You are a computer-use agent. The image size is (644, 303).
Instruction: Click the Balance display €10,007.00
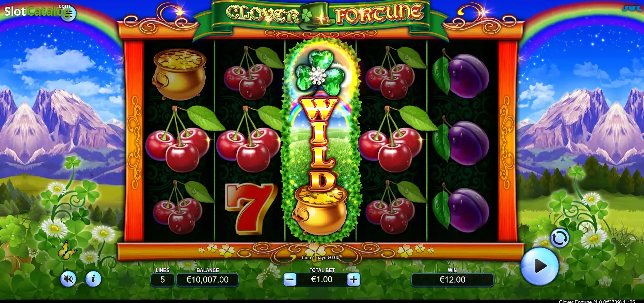point(207,280)
